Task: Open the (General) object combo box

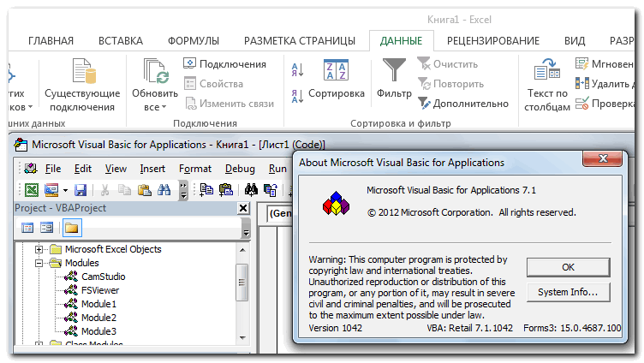Action: pos(280,213)
